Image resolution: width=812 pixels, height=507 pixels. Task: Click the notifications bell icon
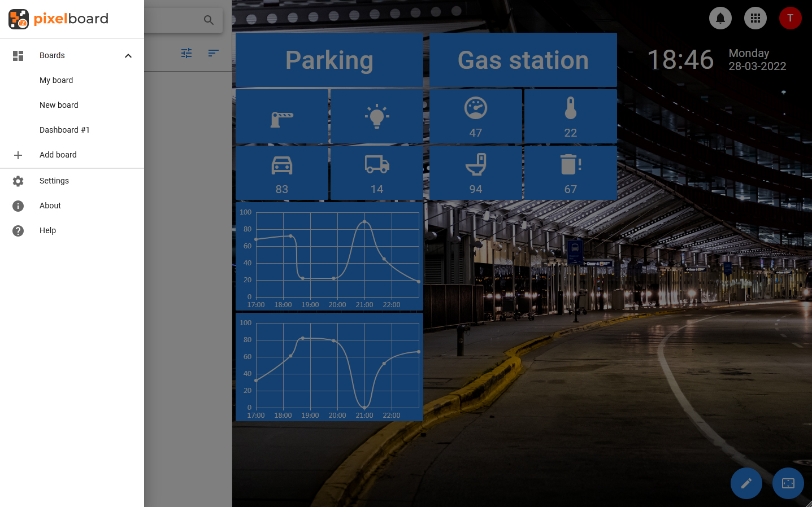pos(720,18)
